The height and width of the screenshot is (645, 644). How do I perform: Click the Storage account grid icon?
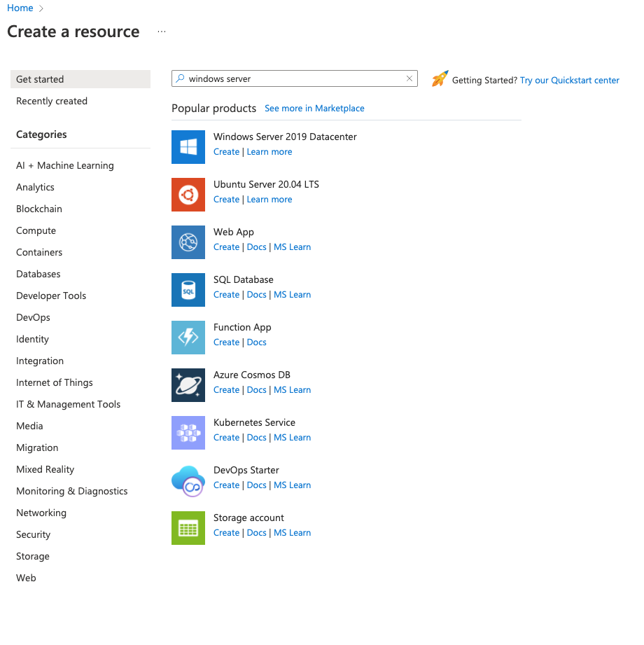click(188, 528)
